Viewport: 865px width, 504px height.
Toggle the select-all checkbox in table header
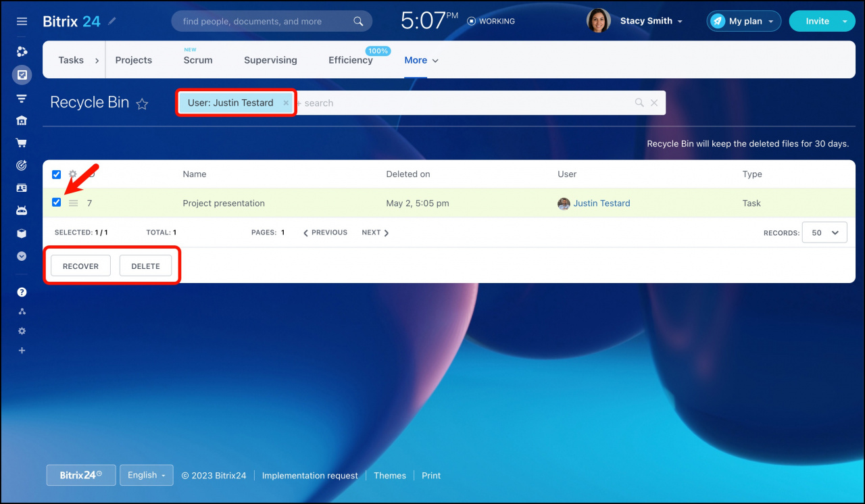[57, 174]
